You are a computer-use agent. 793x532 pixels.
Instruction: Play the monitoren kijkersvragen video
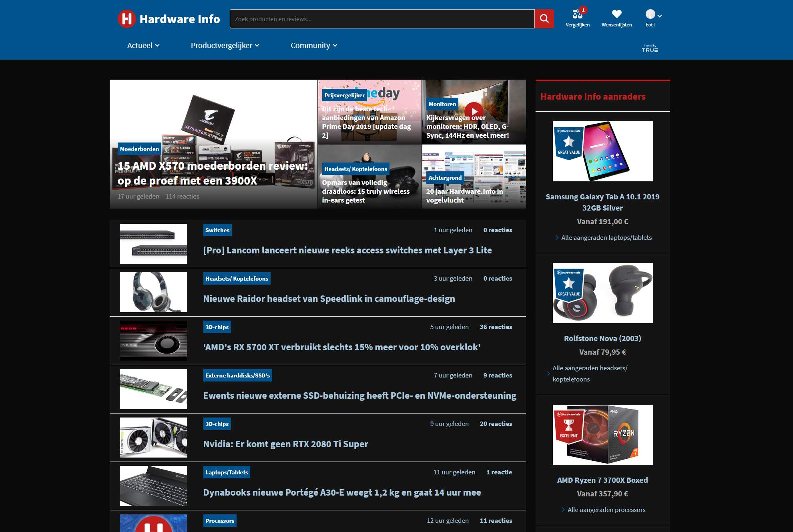click(x=474, y=111)
